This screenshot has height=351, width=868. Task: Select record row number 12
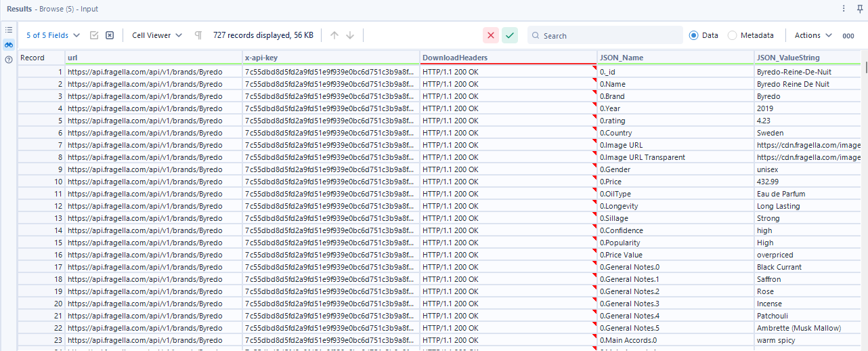(41, 206)
